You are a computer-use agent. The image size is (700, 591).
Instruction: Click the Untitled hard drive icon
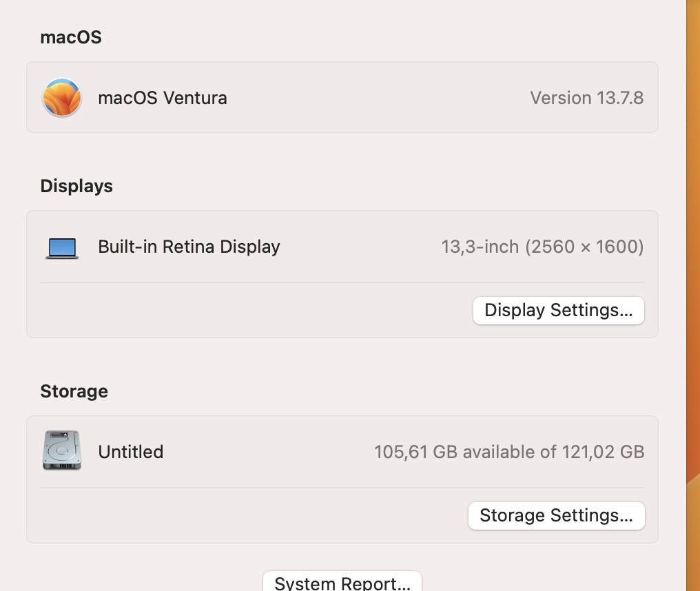[61, 450]
